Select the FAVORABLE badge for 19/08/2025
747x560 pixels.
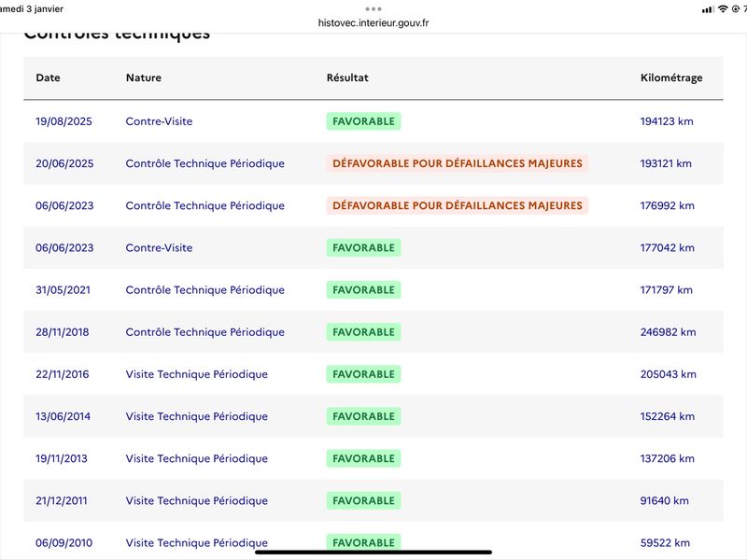[363, 121]
